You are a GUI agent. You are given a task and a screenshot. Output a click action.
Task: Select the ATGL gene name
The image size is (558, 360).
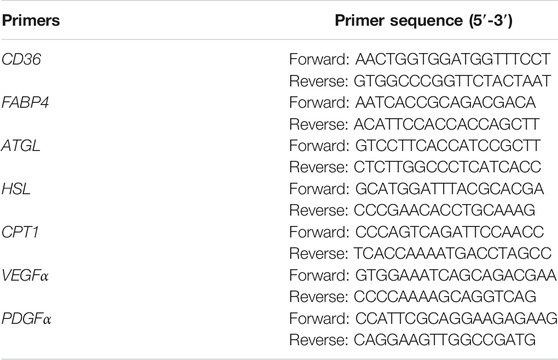(x=21, y=145)
